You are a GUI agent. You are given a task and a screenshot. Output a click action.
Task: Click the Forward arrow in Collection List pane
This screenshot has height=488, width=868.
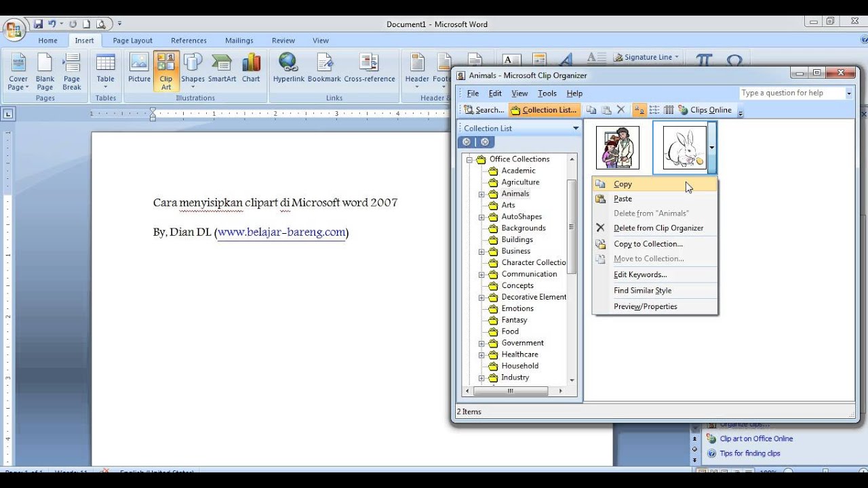484,142
